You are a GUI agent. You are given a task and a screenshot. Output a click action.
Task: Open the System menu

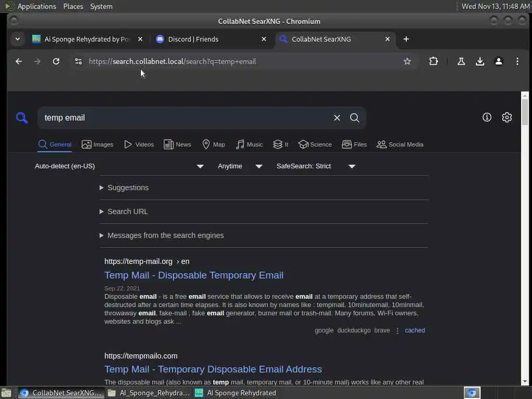tap(101, 6)
